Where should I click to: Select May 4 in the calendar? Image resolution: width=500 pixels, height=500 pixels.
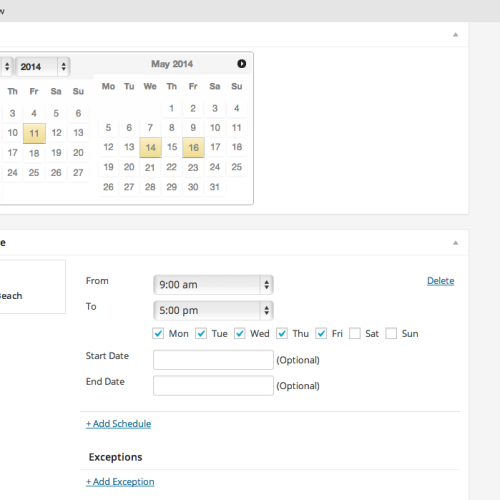(x=237, y=108)
